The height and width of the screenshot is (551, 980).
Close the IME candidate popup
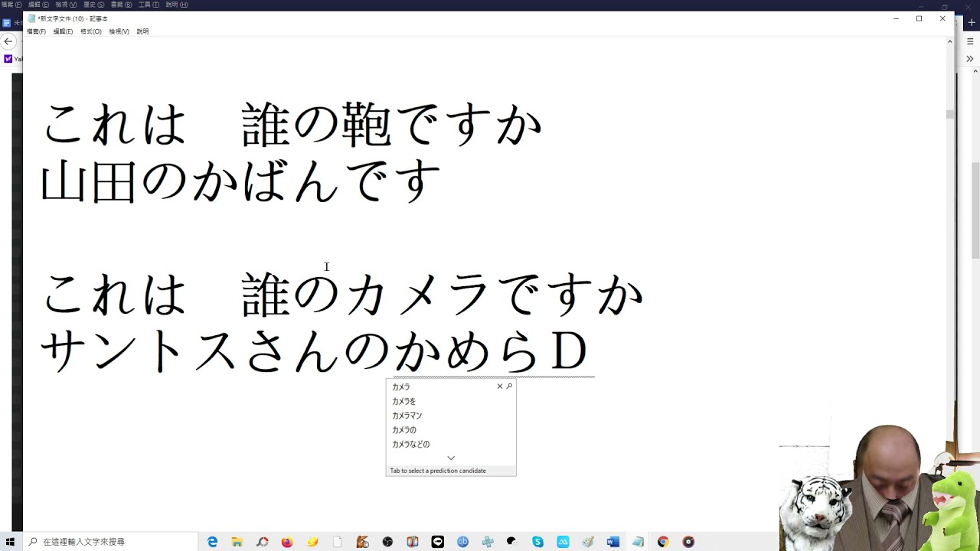click(500, 386)
